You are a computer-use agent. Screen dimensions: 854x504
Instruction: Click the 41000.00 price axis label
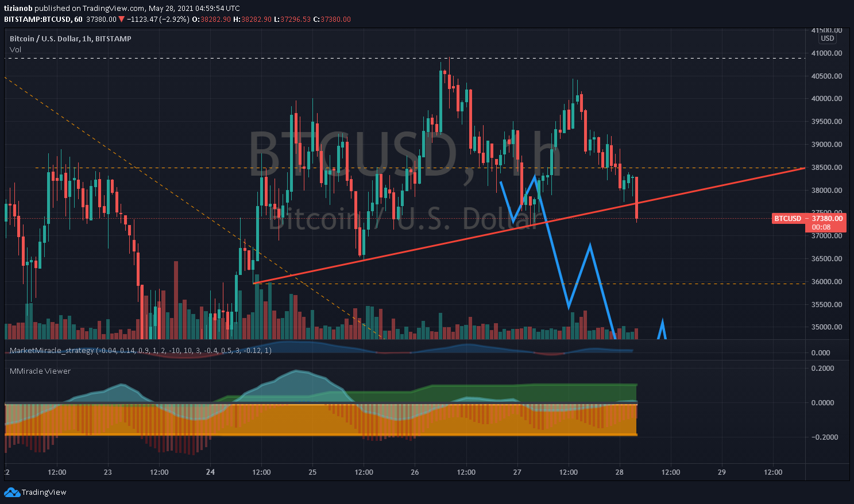click(826, 53)
